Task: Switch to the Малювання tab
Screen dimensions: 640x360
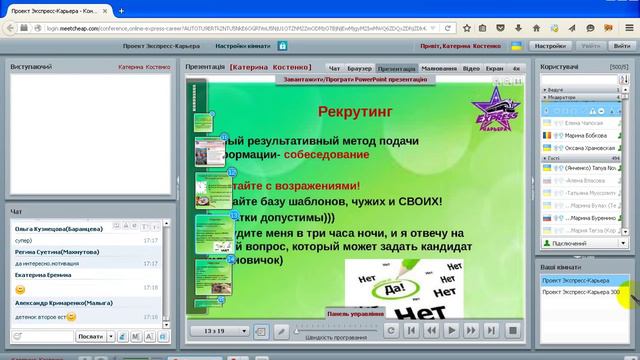Action: tap(439, 69)
